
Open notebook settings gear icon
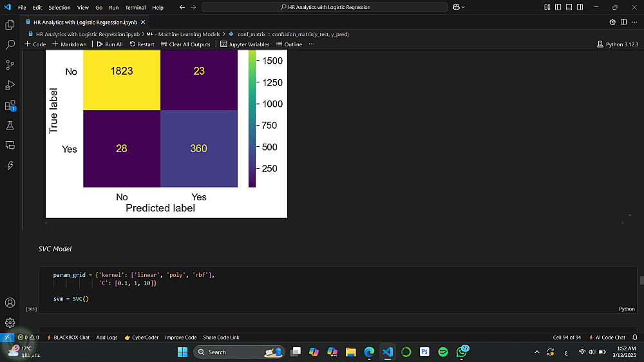[x=612, y=22]
